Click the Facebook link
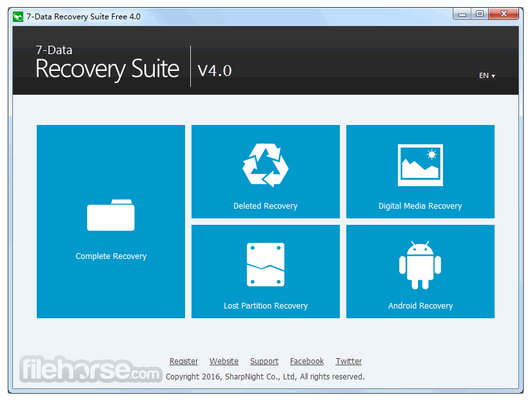 [307, 361]
